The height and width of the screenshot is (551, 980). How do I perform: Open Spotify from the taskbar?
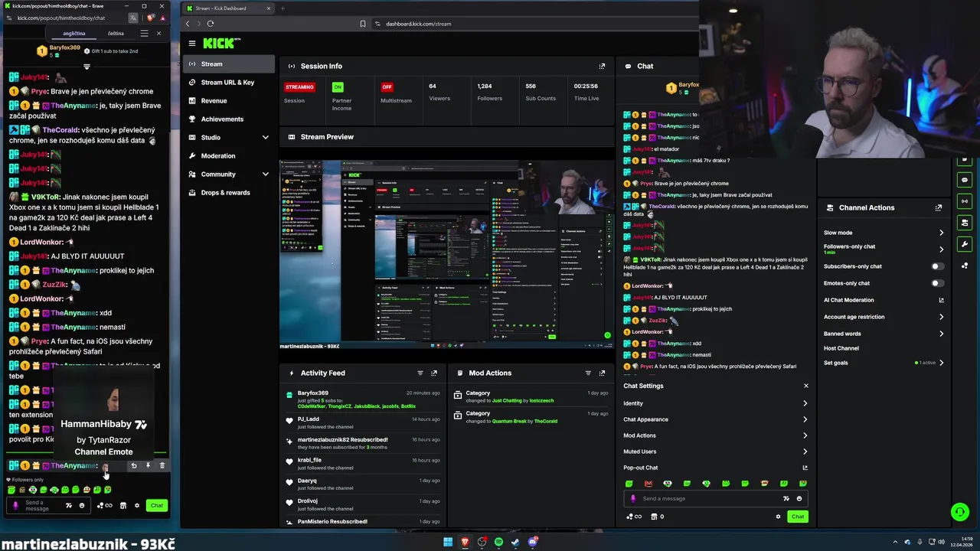pyautogui.click(x=498, y=543)
